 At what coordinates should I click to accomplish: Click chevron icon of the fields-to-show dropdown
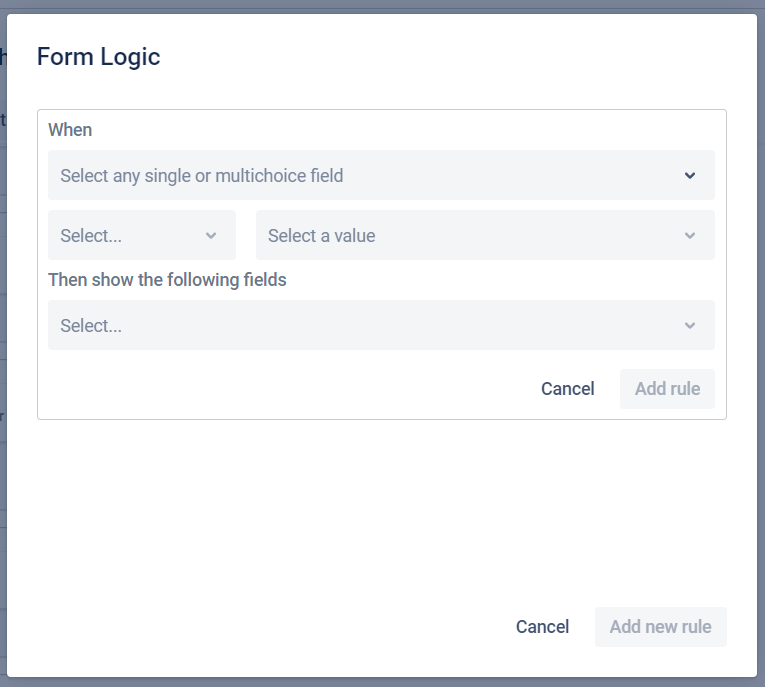[689, 326]
